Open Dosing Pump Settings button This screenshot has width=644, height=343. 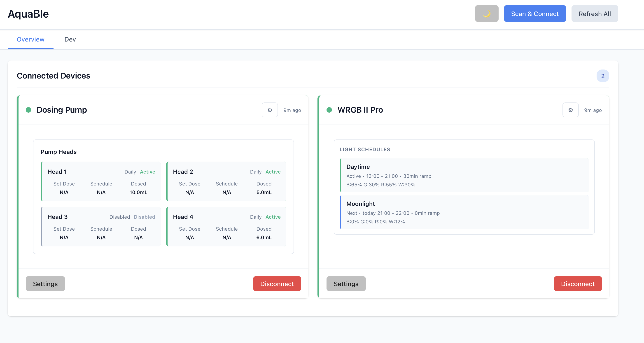point(45,284)
